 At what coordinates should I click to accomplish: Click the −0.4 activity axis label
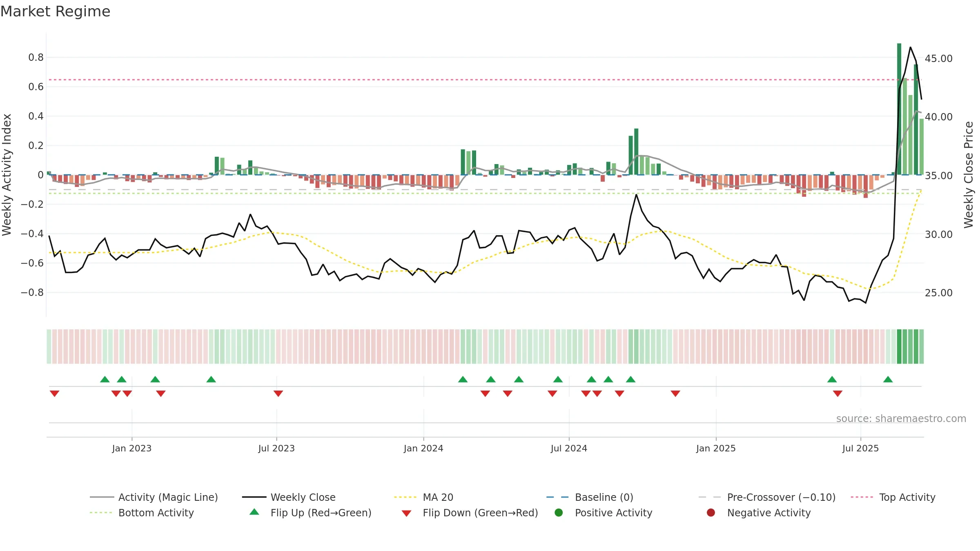(32, 233)
